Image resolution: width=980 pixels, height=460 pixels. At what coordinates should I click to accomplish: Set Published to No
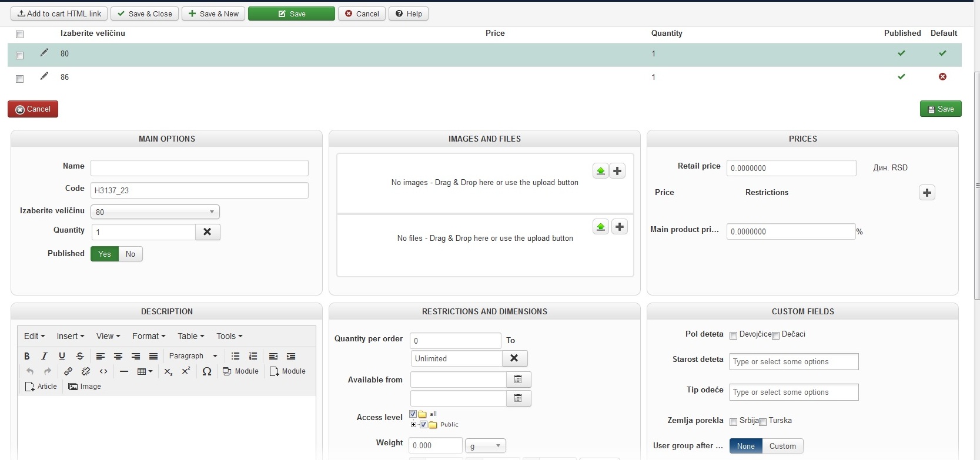coord(131,254)
